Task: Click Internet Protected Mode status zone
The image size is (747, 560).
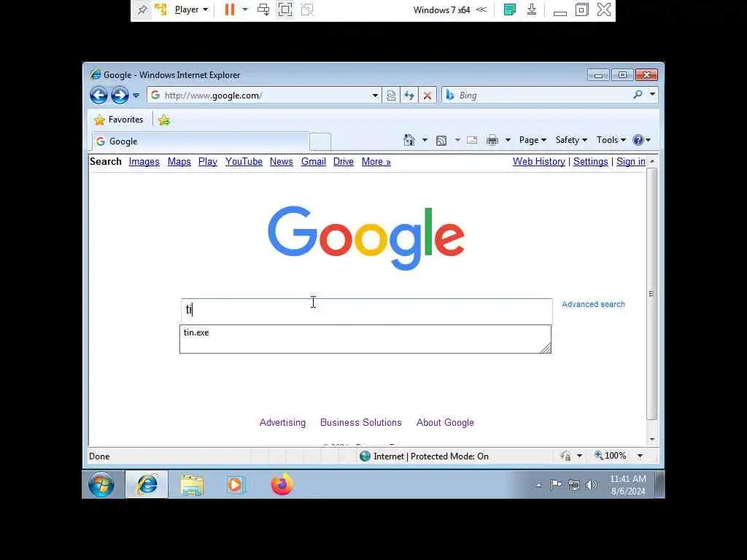Action: pos(424,456)
